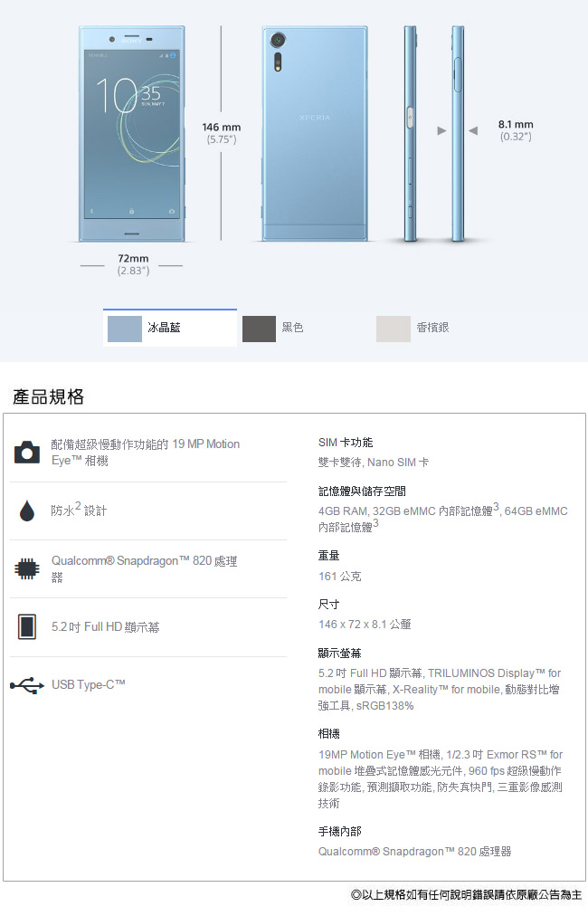Click the phone display screen icon

(x=27, y=627)
